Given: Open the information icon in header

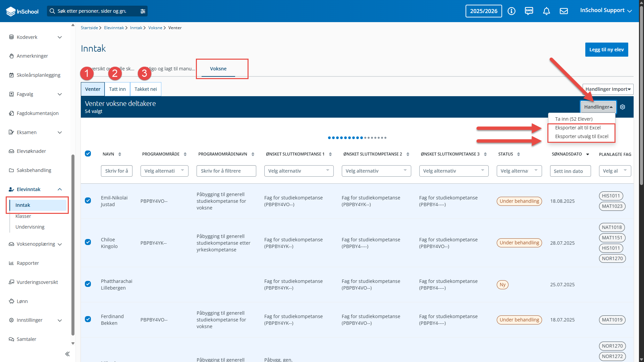Looking at the screenshot, I should 512,11.
